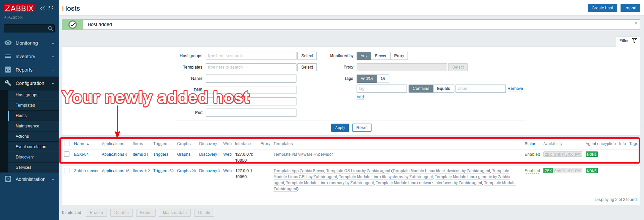Choose Or tag evaluation
Screen dimensions: 644x220
tap(383, 79)
